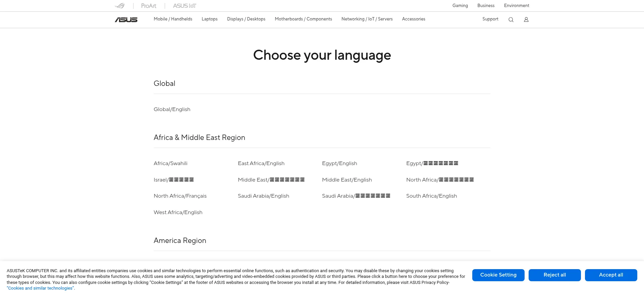Select West Africa/English language

[x=178, y=212]
